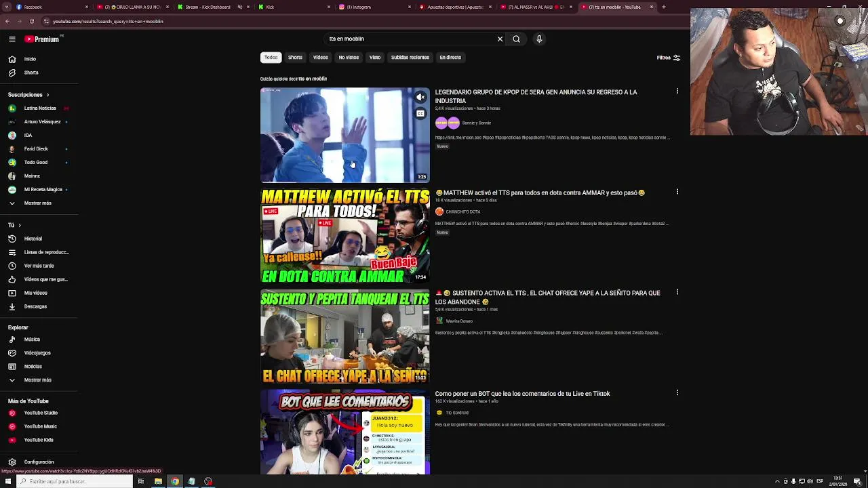The width and height of the screenshot is (868, 488).
Task: Open BOT QUE LEE COMENTARIOS thumbnail
Action: (x=344, y=432)
